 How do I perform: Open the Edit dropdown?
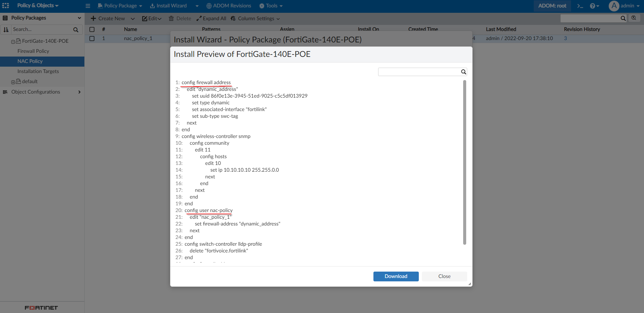tap(152, 19)
